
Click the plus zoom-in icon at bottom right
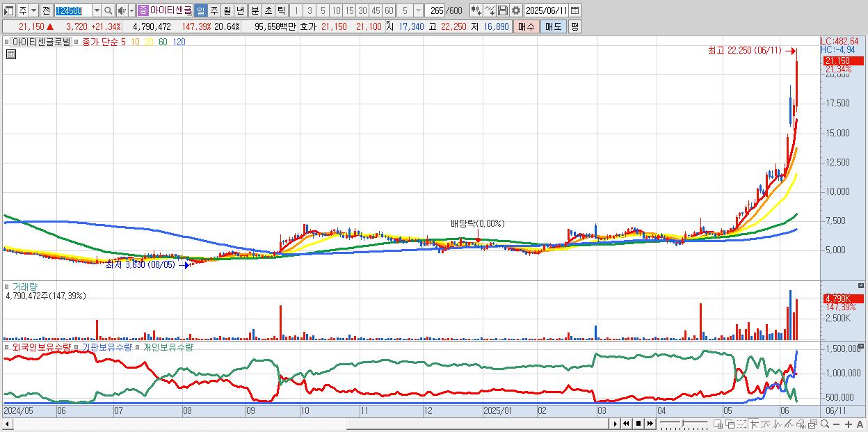point(849,424)
